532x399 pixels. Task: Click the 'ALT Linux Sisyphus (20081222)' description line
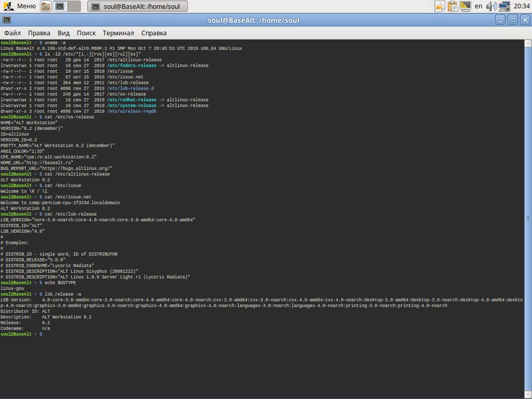(69, 271)
